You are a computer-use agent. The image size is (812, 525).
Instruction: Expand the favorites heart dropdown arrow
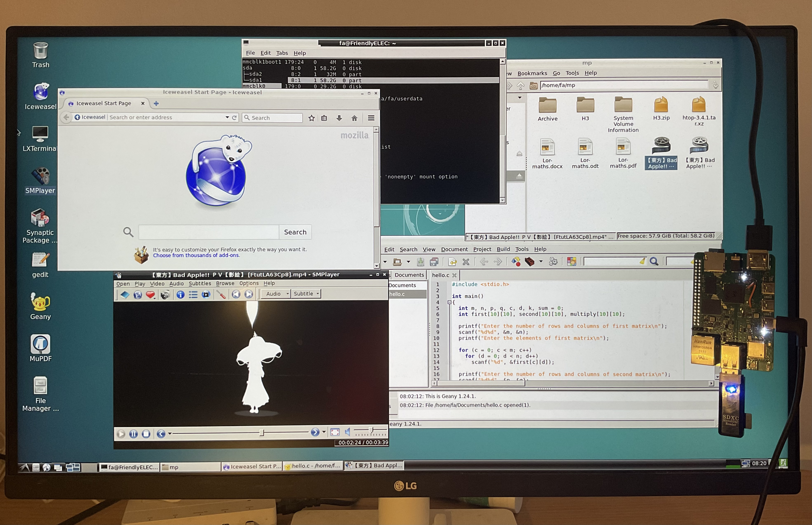tap(155, 298)
